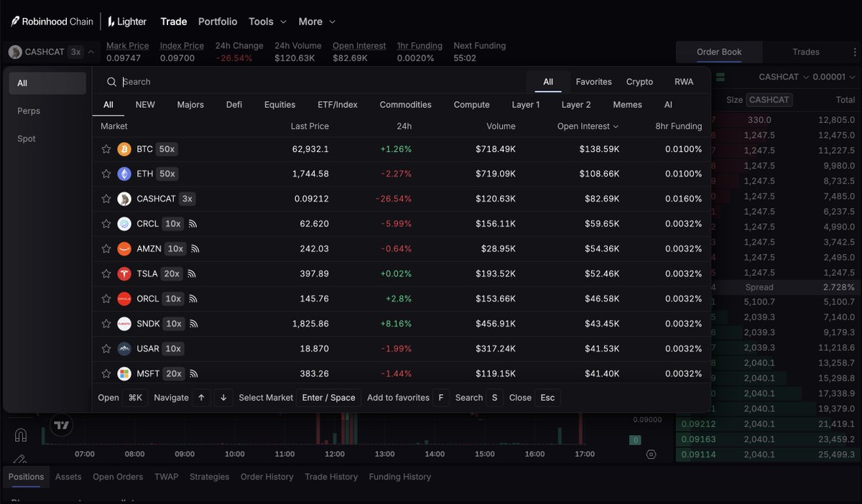Star the CRCL market row

point(106,224)
